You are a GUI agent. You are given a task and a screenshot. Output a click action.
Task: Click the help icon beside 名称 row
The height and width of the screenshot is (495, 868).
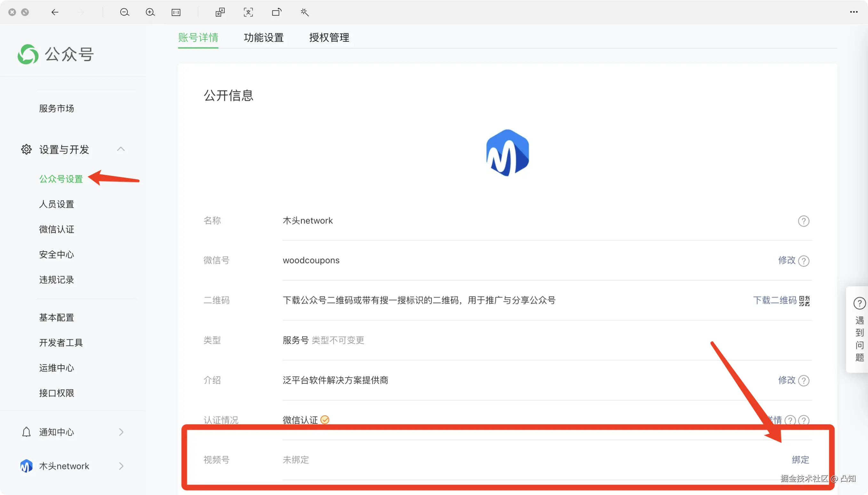pos(803,221)
